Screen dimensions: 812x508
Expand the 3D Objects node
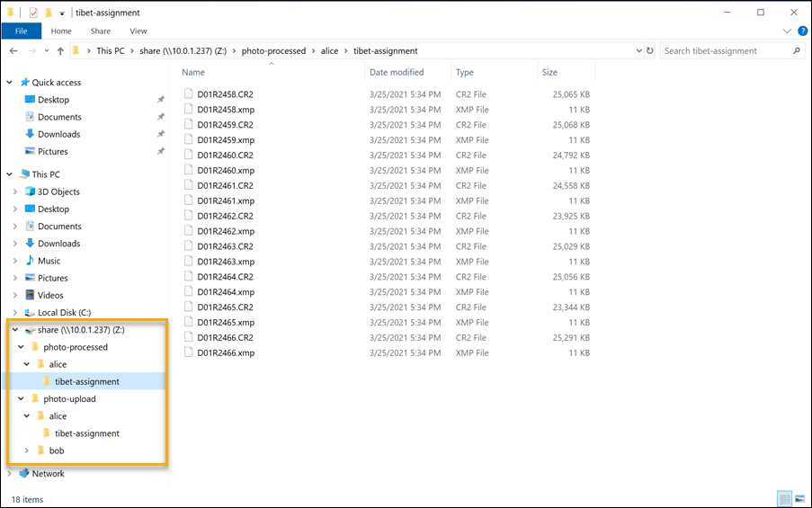15,192
